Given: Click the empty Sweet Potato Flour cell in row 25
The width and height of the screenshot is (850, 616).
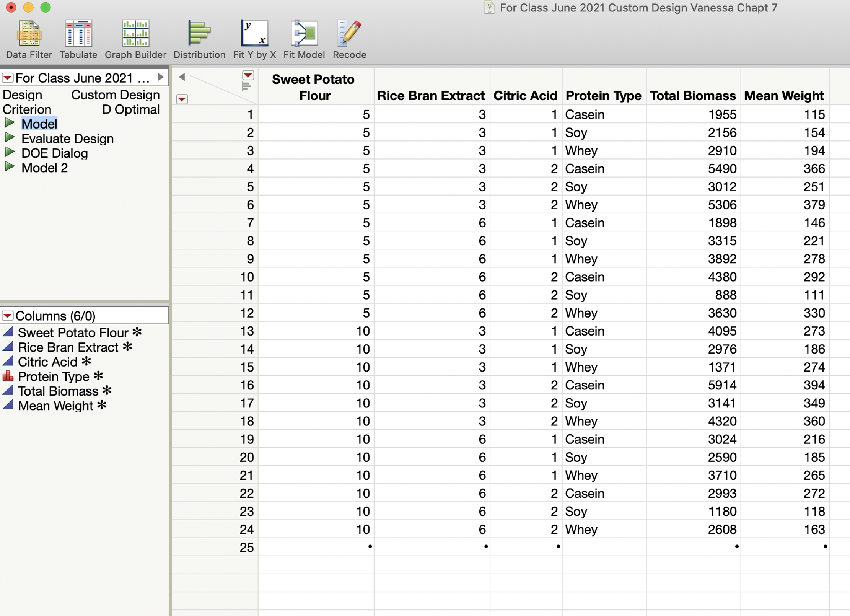Looking at the screenshot, I should point(316,547).
